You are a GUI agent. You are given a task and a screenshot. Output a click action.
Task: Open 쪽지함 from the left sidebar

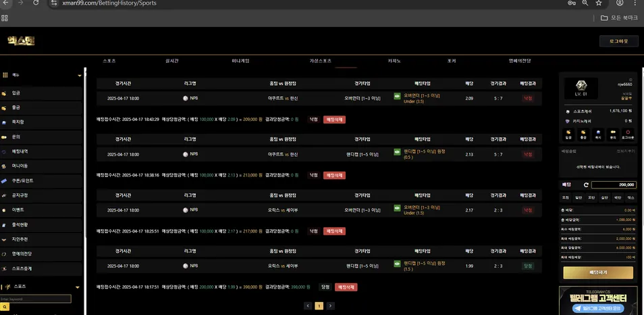[41, 122]
